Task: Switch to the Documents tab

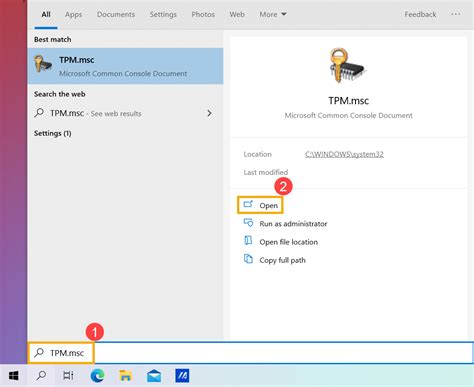Action: pyautogui.click(x=116, y=14)
